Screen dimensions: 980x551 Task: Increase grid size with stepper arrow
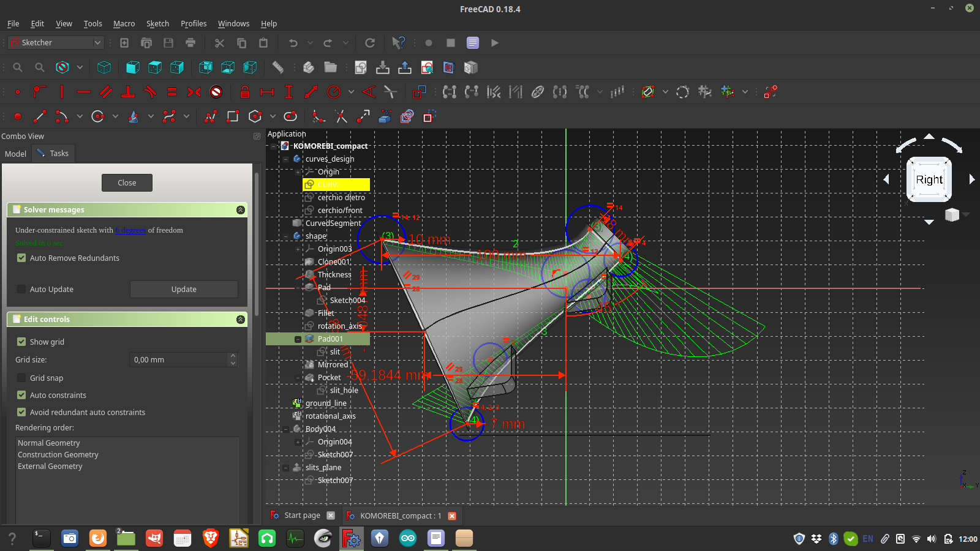(233, 356)
